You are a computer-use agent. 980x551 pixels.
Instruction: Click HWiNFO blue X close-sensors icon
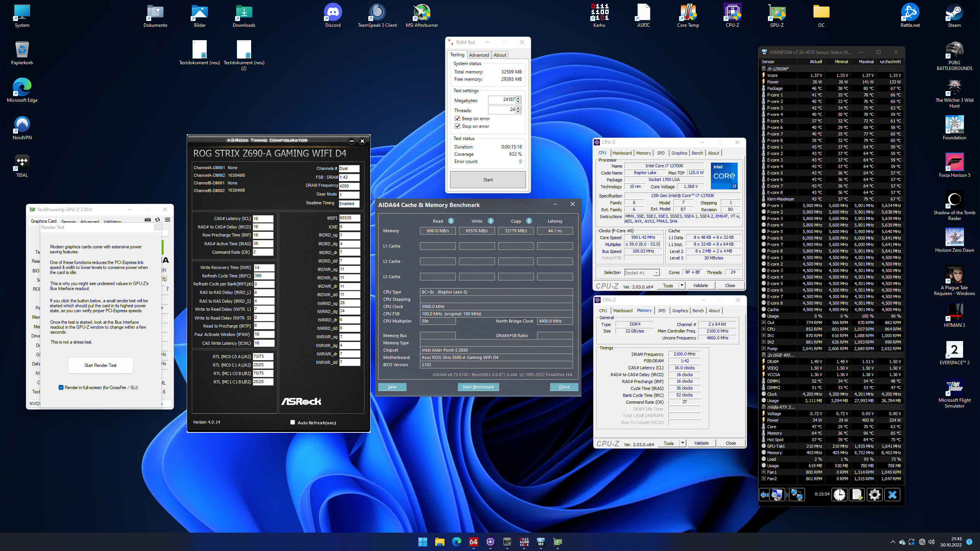(892, 495)
